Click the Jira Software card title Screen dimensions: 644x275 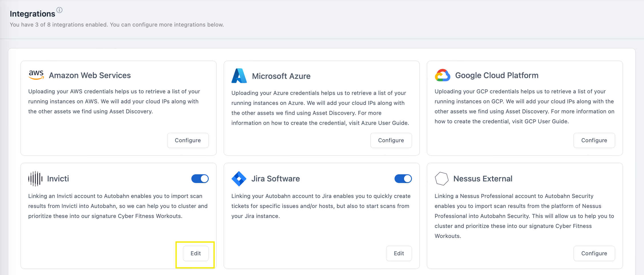click(275, 178)
